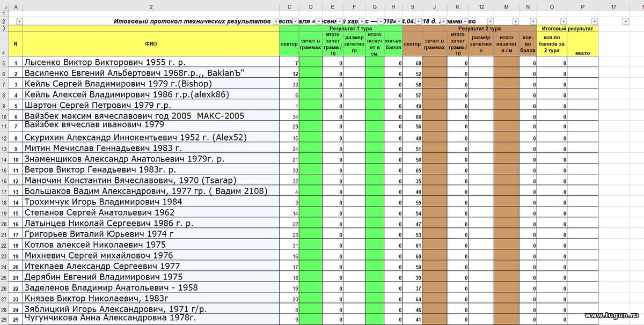This screenshot has height=325, width=644.
Task: Select column D header
Action: click(311, 6)
